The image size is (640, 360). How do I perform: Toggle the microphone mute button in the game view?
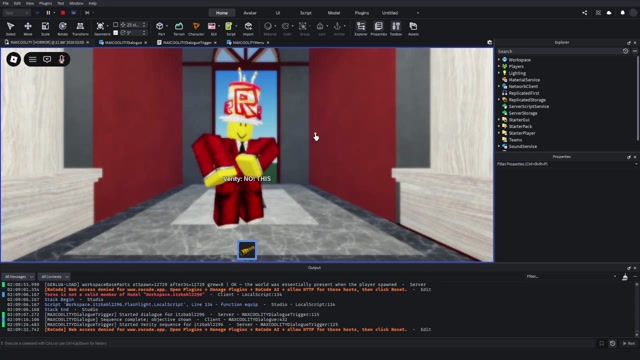point(62,60)
